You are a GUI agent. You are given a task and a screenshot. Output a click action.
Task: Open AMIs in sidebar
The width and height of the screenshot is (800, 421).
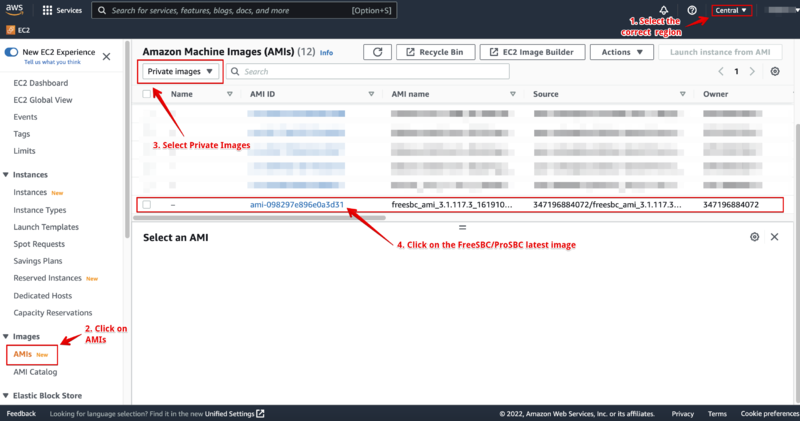pos(22,354)
